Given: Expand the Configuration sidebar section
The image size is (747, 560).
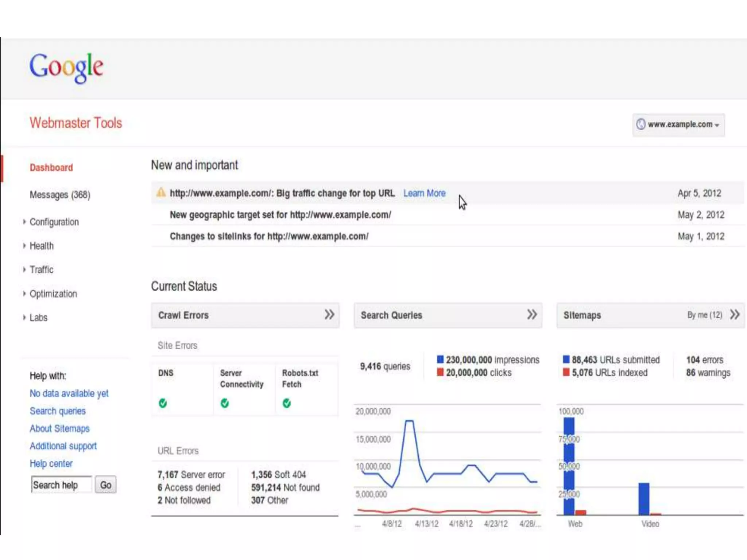Looking at the screenshot, I should [54, 222].
